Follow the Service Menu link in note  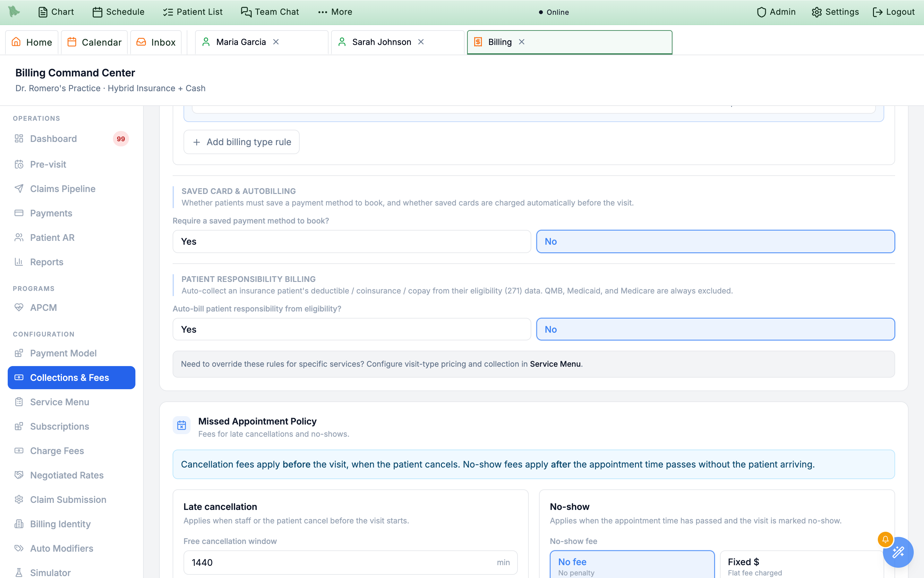555,364
